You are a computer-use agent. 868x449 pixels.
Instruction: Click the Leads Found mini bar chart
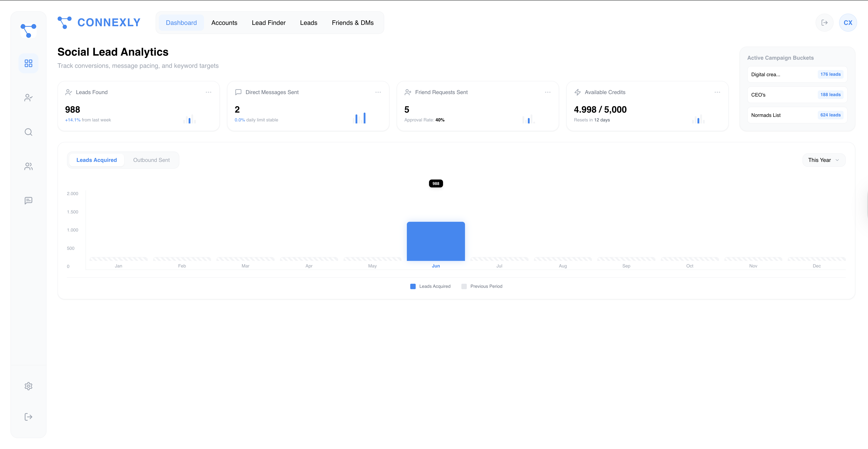(189, 118)
